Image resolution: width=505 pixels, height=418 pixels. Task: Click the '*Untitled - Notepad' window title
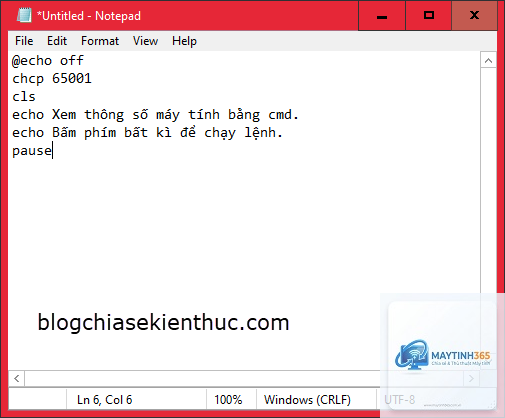click(89, 16)
